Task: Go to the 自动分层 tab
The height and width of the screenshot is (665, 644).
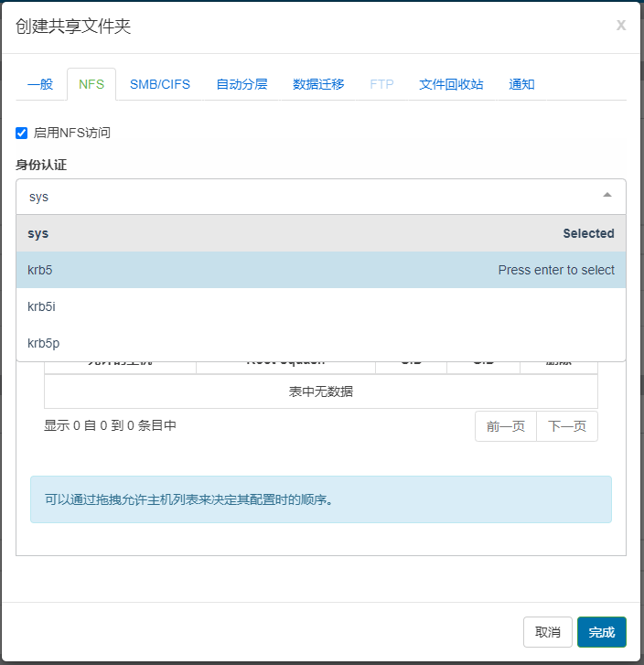Action: click(x=241, y=84)
